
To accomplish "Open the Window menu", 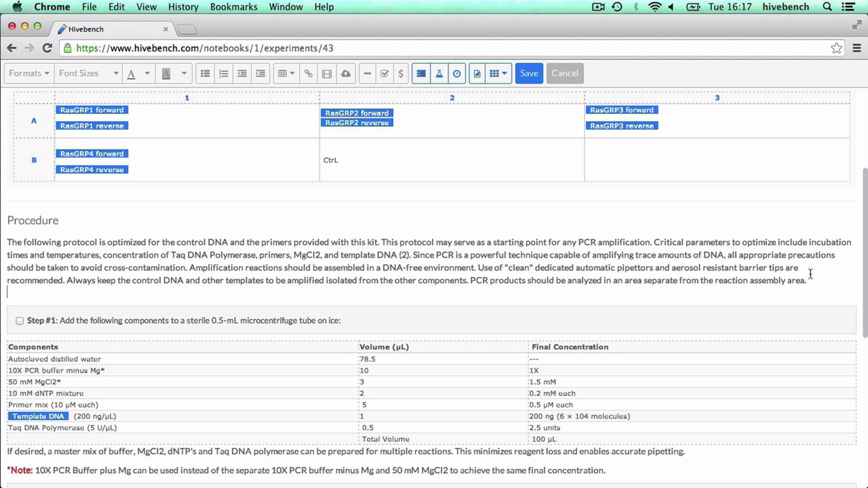I will (x=286, y=7).
